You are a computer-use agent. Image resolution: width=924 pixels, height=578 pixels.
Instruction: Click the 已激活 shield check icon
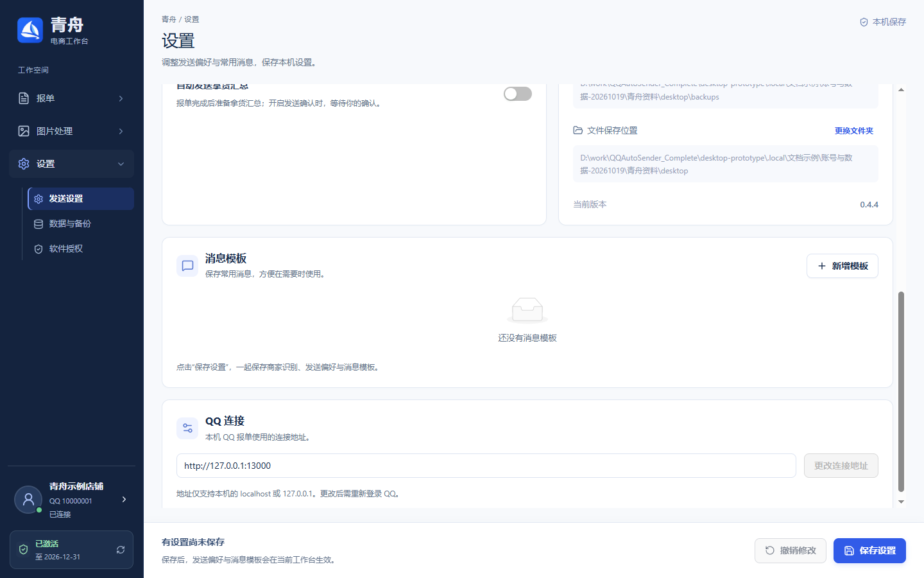tap(23, 550)
